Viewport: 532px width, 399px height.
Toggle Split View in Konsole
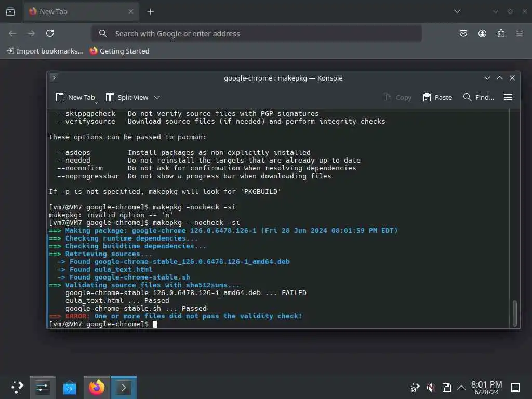127,97
